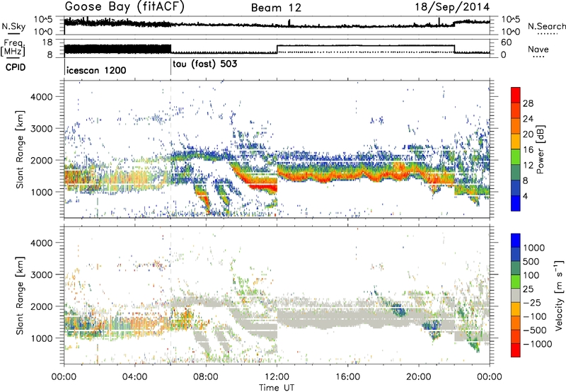Click the '4000' tick on power panel
The width and height of the screenshot is (566, 392).
pyautogui.click(x=41, y=97)
